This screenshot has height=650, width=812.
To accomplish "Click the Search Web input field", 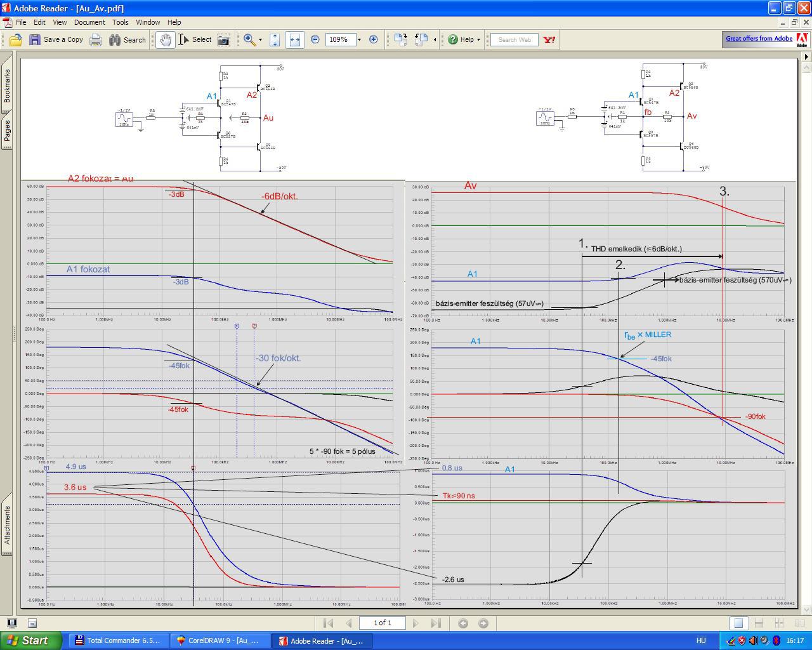I will coord(514,39).
